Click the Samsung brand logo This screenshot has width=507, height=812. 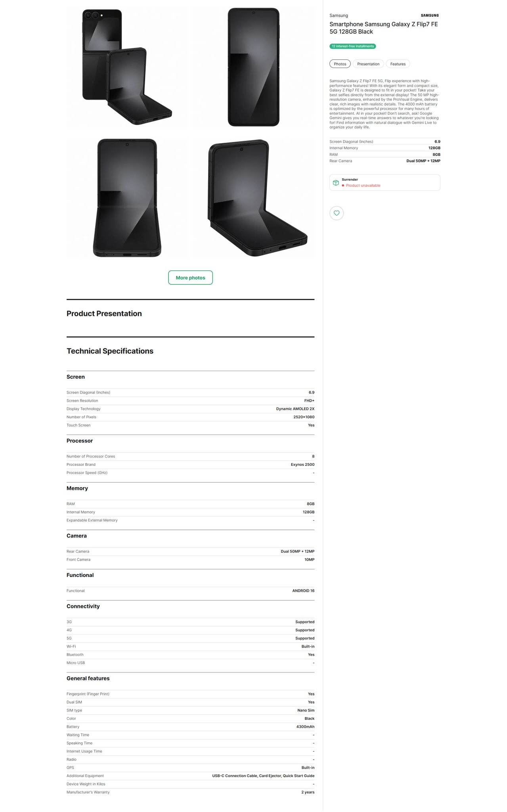click(x=430, y=15)
